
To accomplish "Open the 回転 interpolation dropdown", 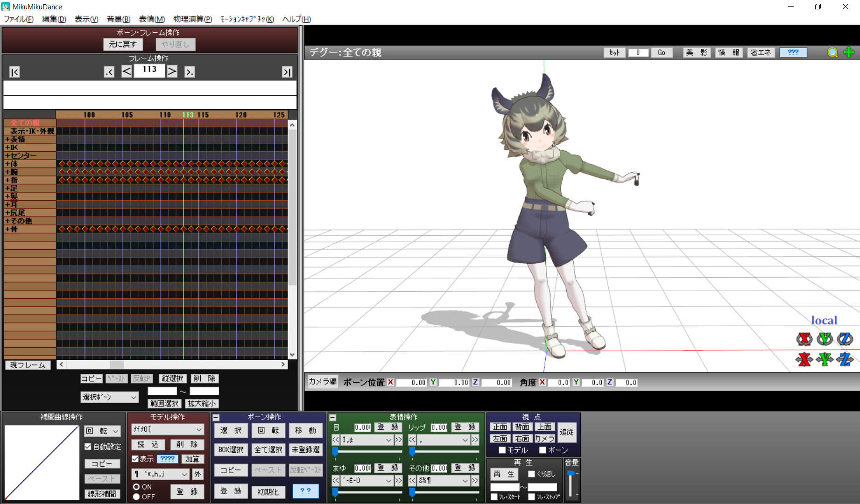I will [x=102, y=431].
